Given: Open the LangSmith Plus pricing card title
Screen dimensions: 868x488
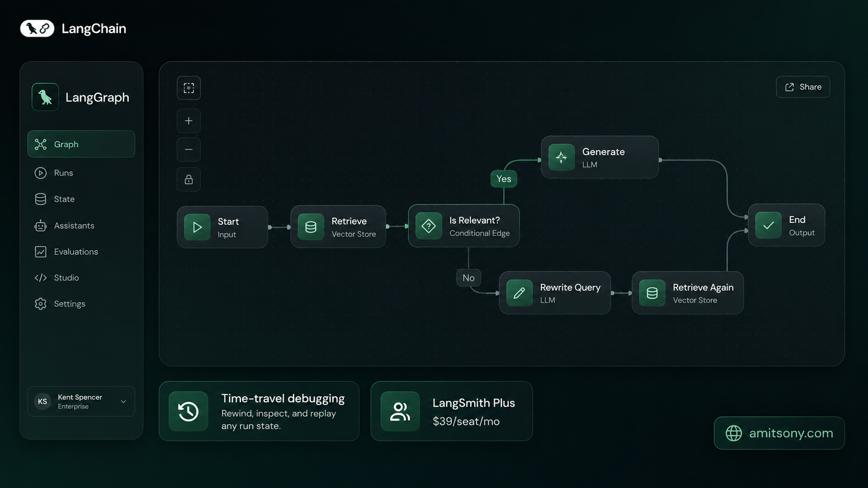Looking at the screenshot, I should click(474, 403).
